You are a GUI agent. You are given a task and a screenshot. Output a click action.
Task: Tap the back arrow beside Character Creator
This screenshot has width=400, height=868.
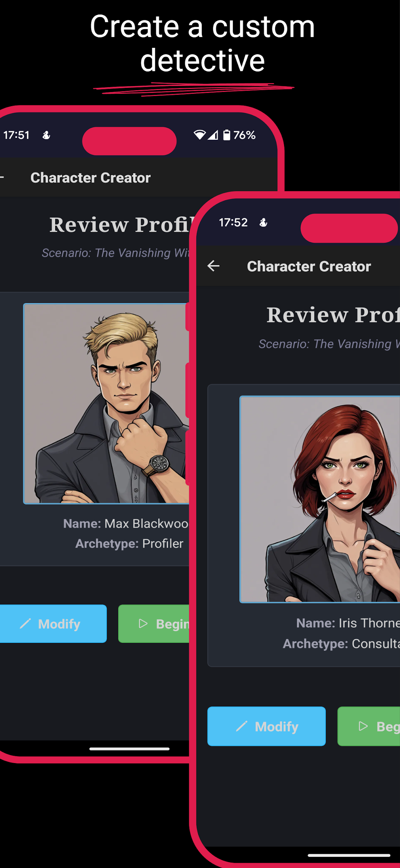(x=213, y=266)
